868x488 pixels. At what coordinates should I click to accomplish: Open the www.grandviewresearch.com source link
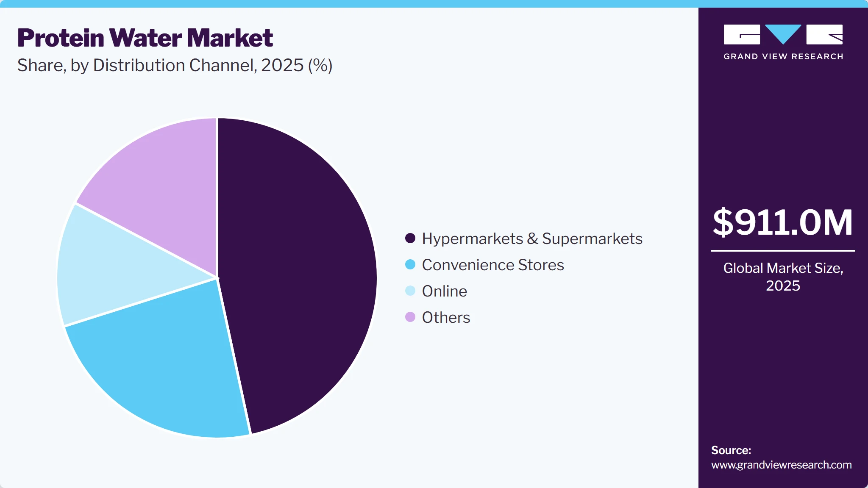pyautogui.click(x=781, y=465)
